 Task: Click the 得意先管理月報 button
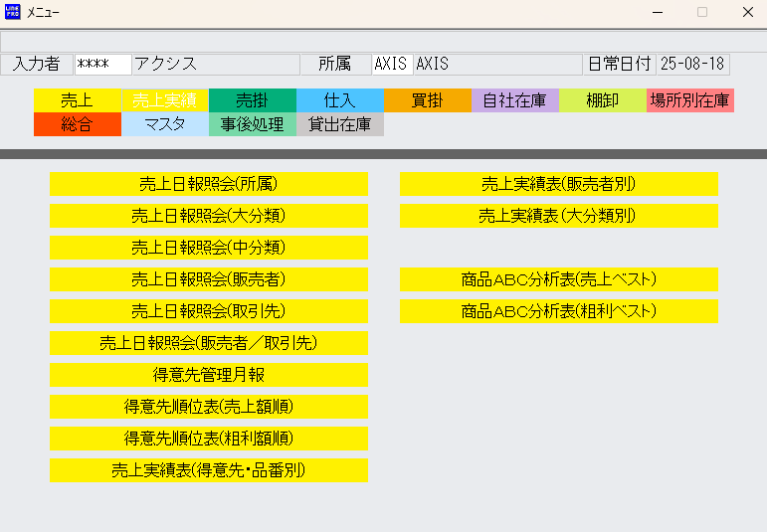pos(208,375)
